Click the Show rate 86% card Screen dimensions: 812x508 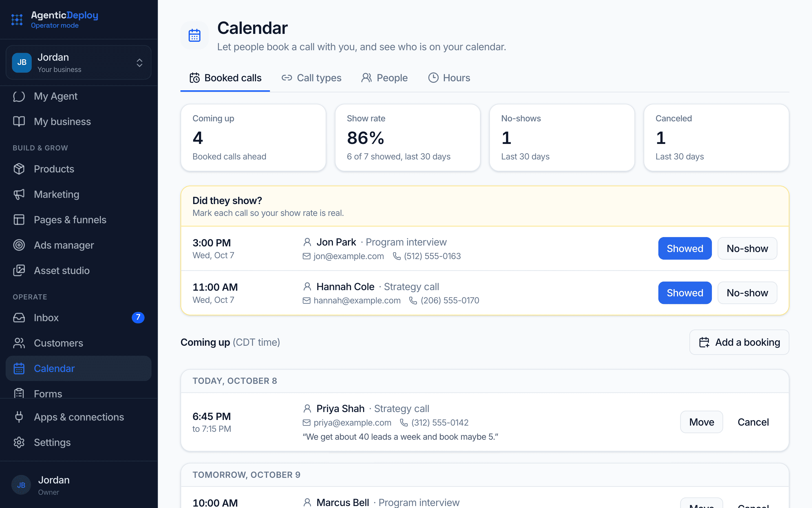(408, 138)
